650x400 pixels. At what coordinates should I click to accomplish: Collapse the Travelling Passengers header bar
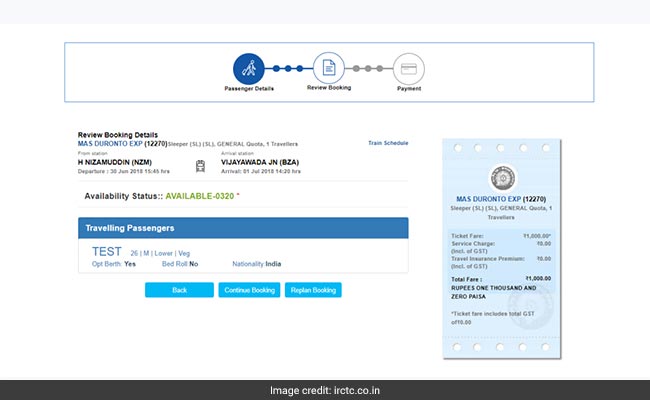[243, 228]
